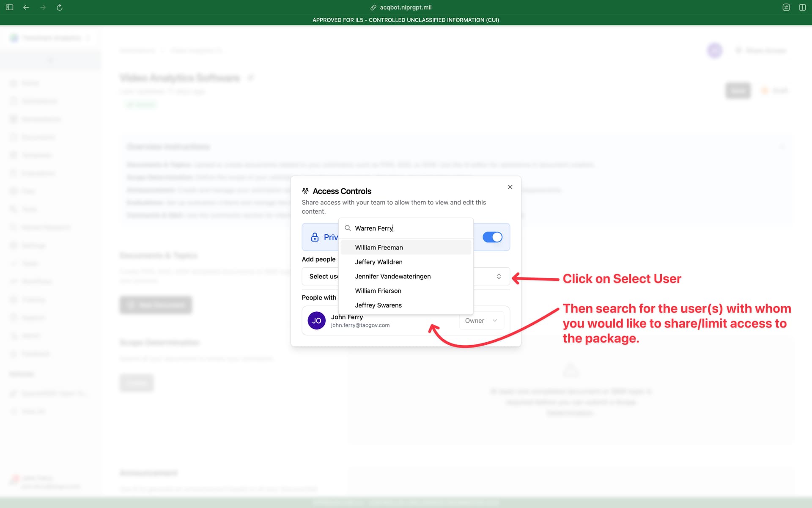Open the reader view icon in toolbar

[x=786, y=7]
